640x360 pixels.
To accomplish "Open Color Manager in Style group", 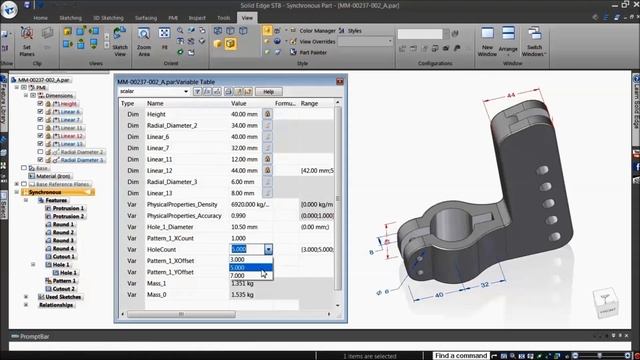I will 317,31.
